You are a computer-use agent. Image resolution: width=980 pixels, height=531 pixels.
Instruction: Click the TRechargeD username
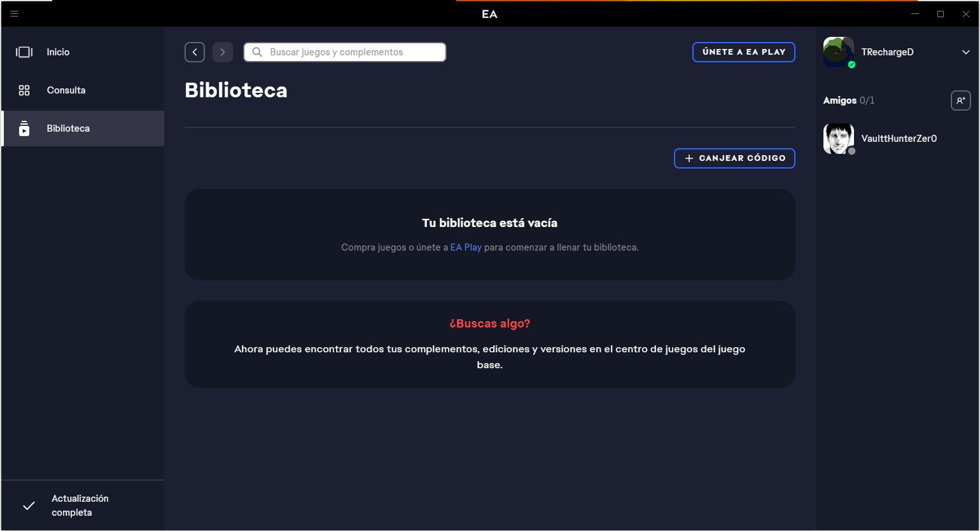[888, 52]
